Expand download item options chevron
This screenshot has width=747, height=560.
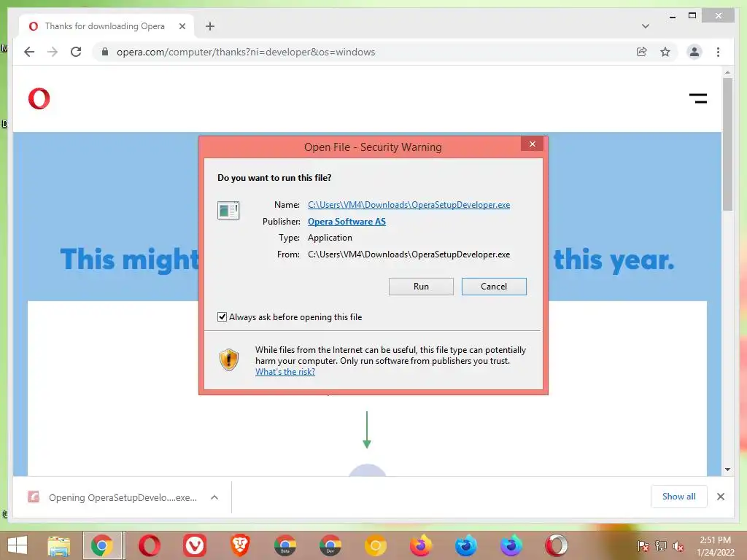click(x=214, y=497)
